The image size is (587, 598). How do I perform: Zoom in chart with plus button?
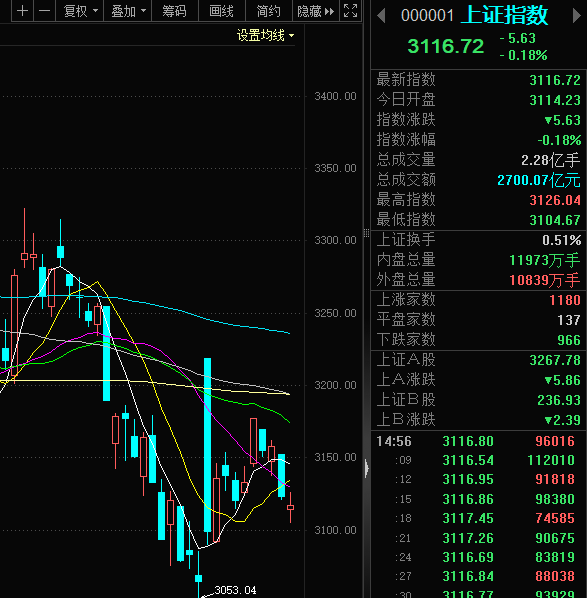point(23,11)
